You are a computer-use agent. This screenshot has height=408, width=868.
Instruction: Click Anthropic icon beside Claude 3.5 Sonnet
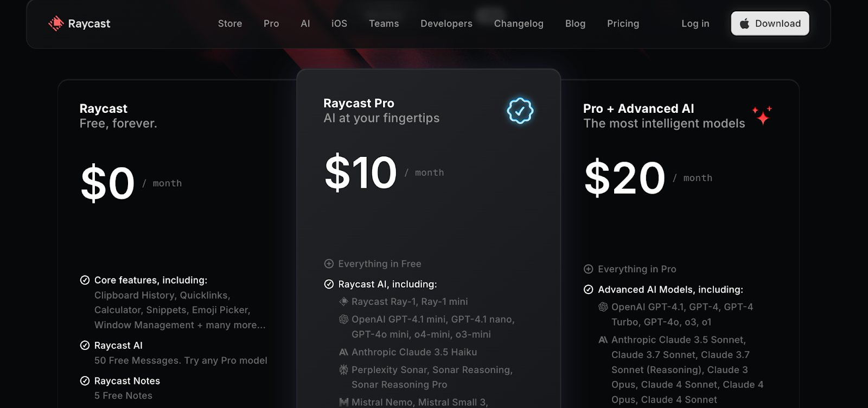click(x=603, y=340)
